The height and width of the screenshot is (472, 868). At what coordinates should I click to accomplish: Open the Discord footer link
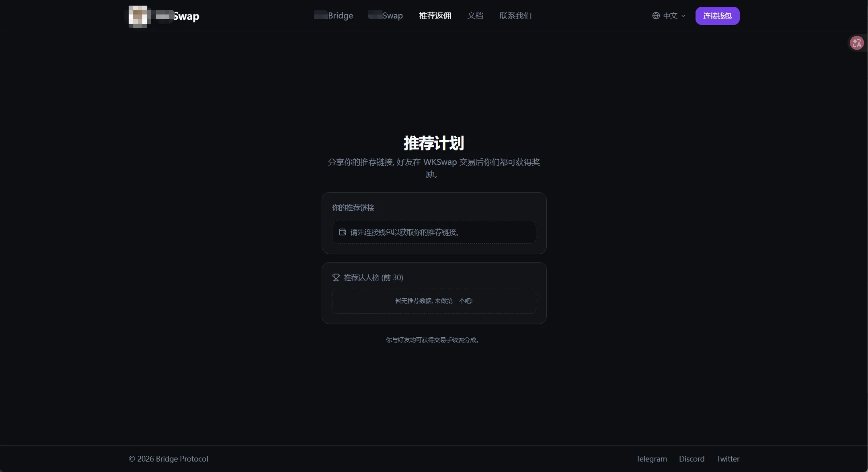(692, 459)
